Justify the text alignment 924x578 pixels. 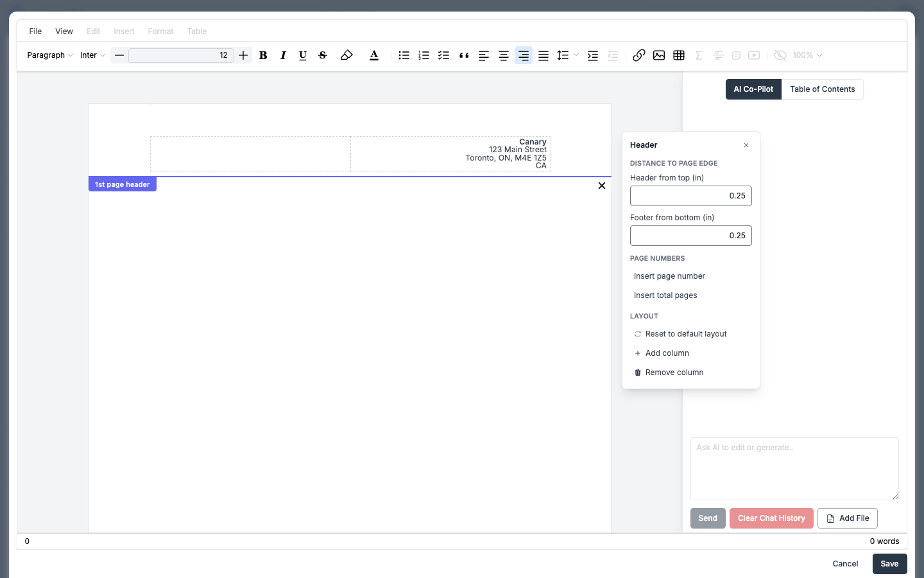(x=543, y=55)
